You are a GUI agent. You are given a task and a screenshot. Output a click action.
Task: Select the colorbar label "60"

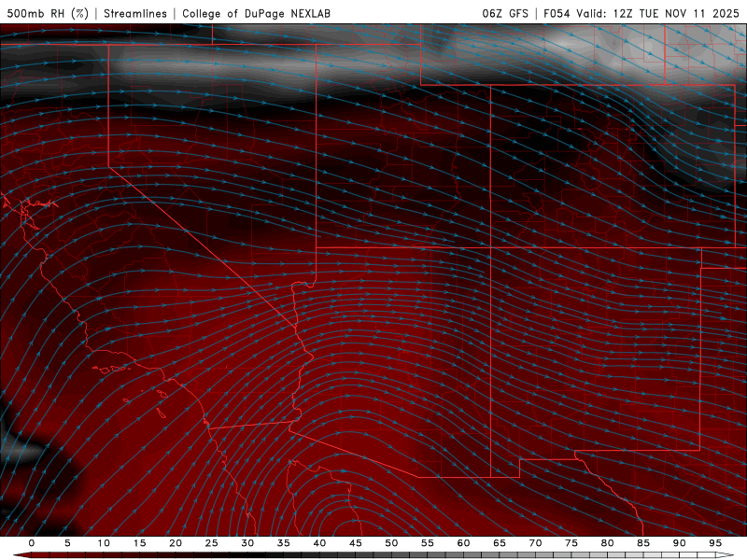[463, 543]
